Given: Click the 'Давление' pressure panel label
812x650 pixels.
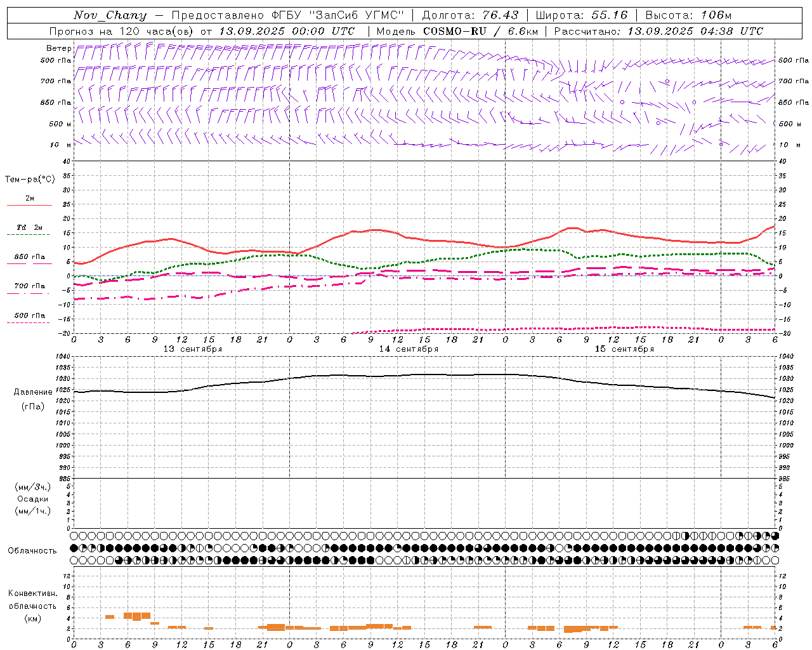Looking at the screenshot, I should tap(33, 392).
